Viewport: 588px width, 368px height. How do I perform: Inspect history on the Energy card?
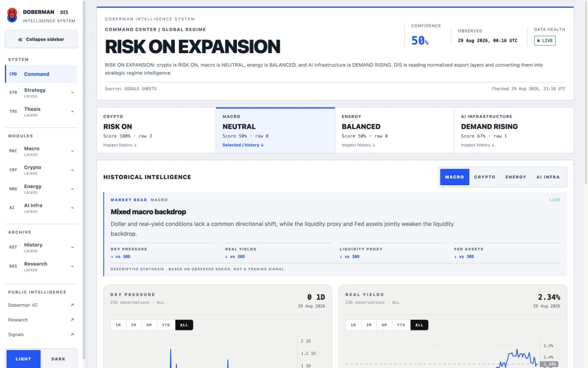[359, 145]
